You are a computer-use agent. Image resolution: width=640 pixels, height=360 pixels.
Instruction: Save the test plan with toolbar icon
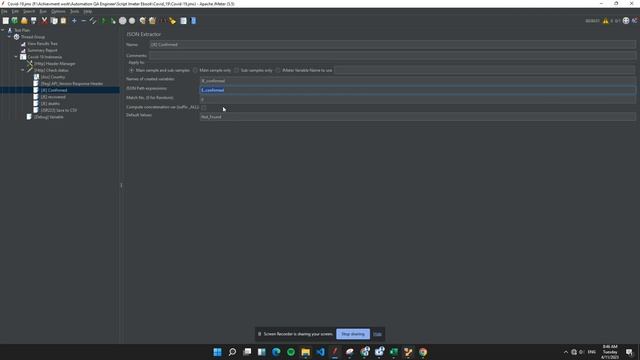pyautogui.click(x=34, y=20)
